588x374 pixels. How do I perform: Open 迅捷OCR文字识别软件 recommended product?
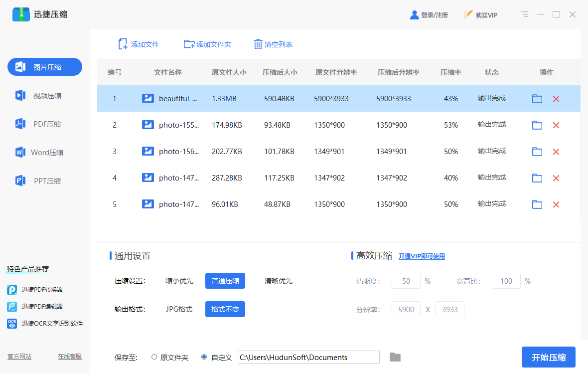click(x=45, y=323)
